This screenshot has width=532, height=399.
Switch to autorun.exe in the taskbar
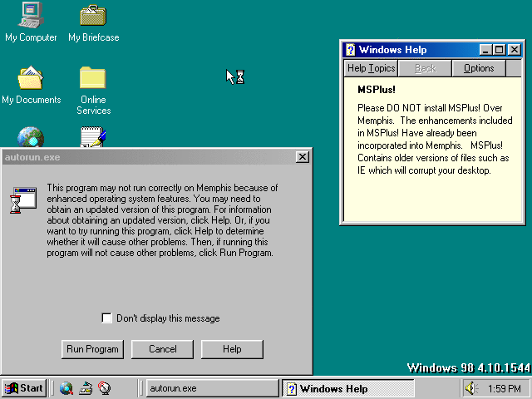(x=213, y=388)
